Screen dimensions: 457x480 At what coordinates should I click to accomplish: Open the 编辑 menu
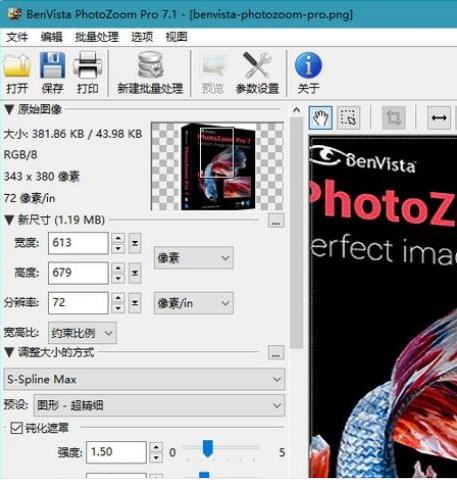[x=51, y=37]
